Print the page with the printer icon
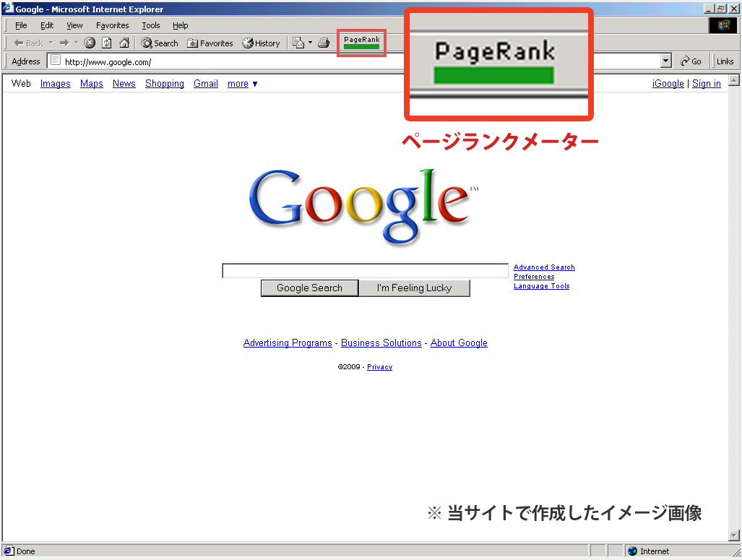 [324, 43]
